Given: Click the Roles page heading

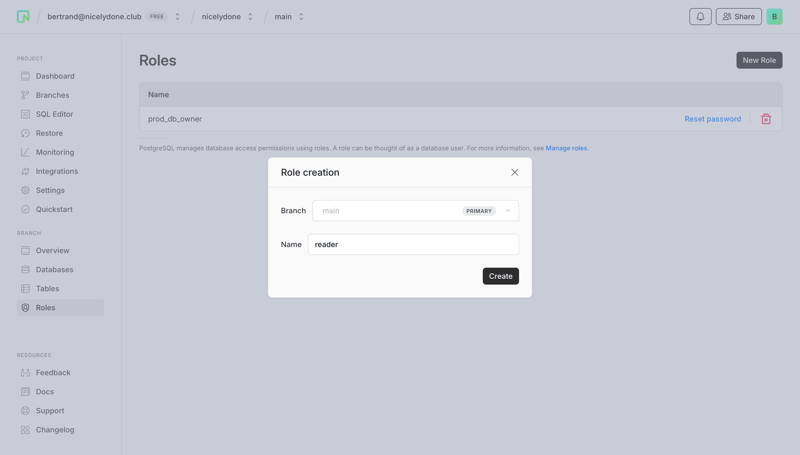Looking at the screenshot, I should [158, 60].
